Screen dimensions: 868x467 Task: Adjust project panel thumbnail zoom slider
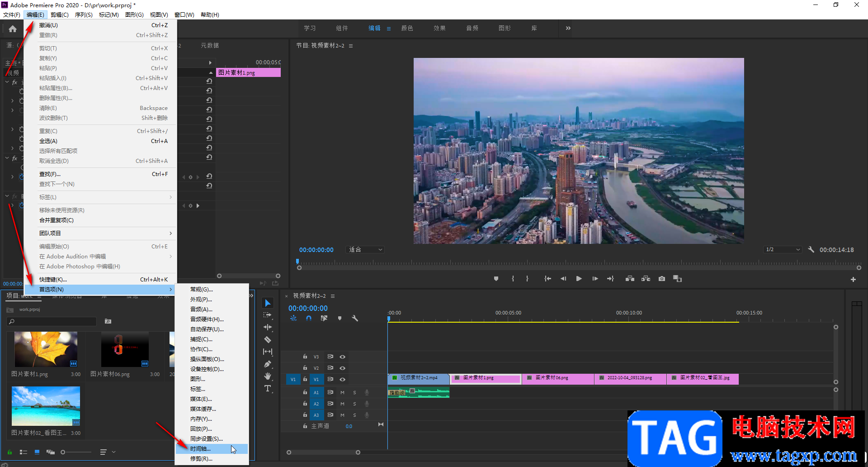click(x=63, y=452)
